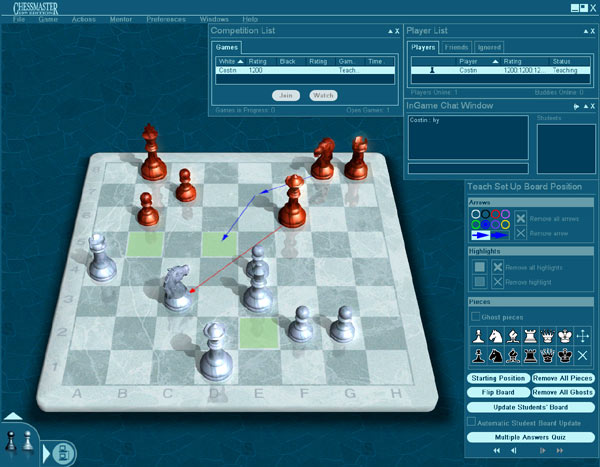Select the white knight piece in Pieces panel

[496, 336]
